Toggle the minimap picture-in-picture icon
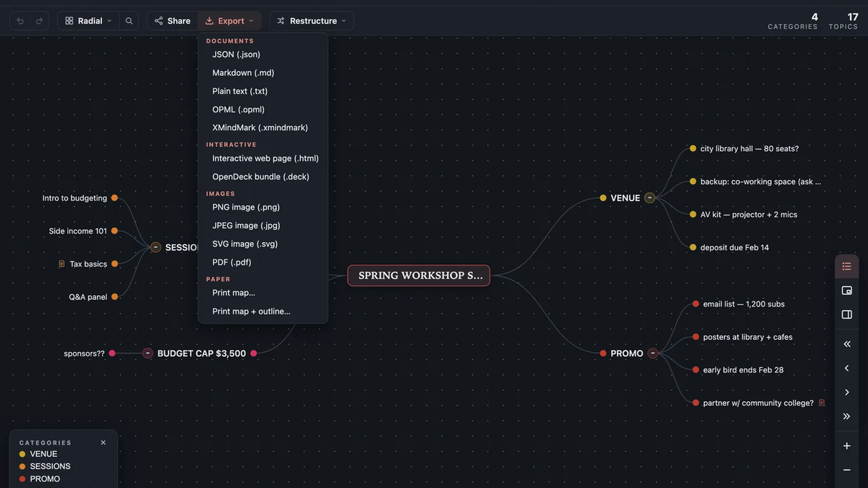868x488 pixels. 847,291
